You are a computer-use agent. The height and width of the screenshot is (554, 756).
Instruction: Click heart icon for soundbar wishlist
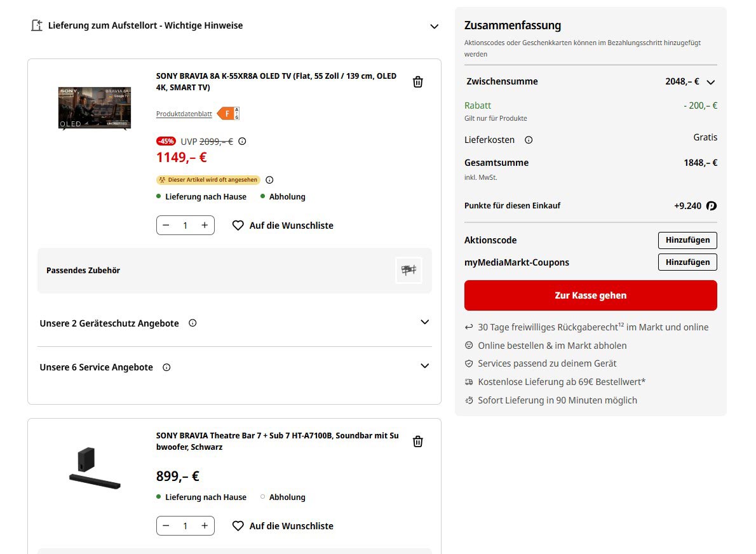pyautogui.click(x=238, y=525)
